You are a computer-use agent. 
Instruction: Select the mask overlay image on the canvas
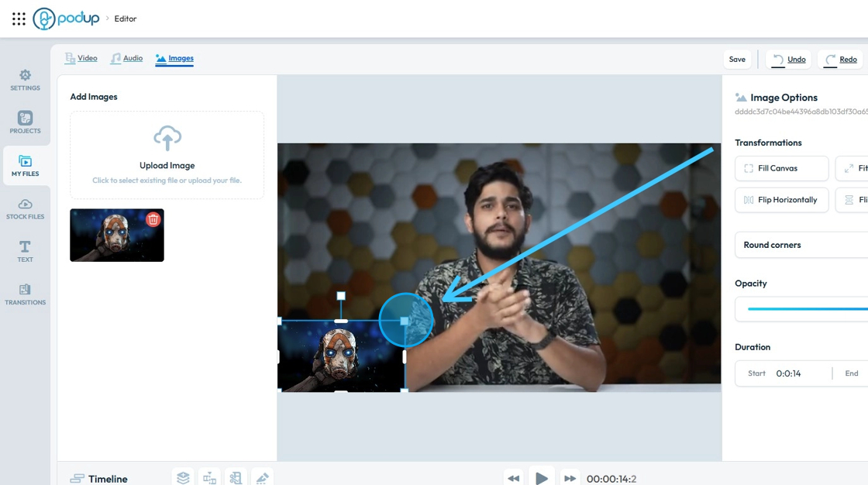[x=341, y=356]
